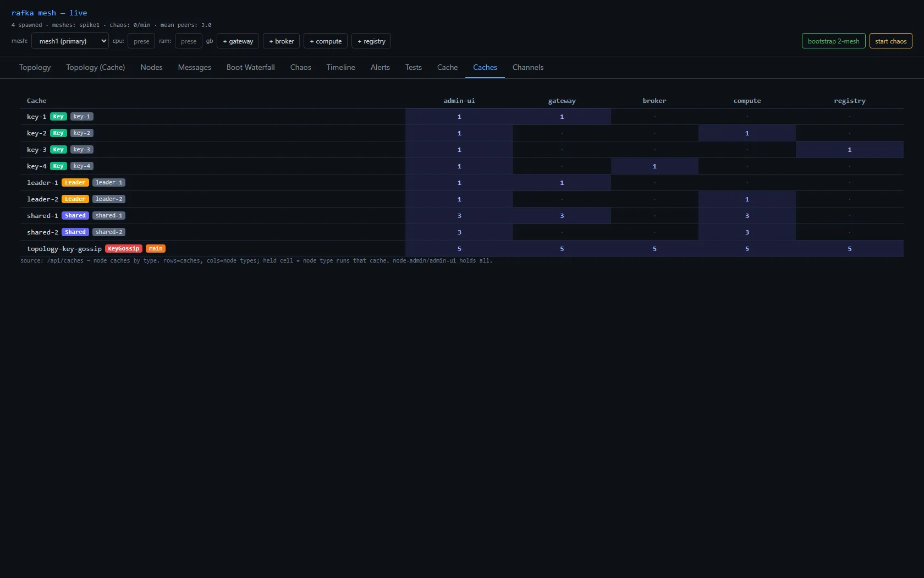Click the bootstrap 2-mesh button
924x578 pixels.
(x=834, y=41)
